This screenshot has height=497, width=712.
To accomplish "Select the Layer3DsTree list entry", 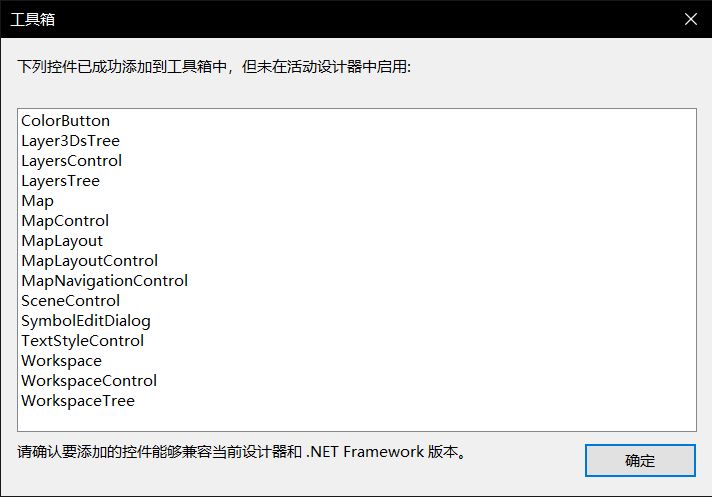I will pyautogui.click(x=70, y=141).
